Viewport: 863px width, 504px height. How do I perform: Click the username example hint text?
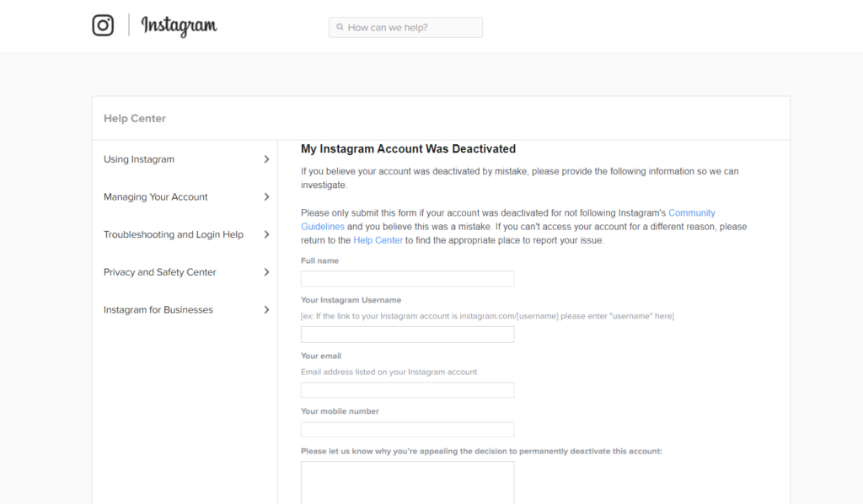(x=487, y=316)
